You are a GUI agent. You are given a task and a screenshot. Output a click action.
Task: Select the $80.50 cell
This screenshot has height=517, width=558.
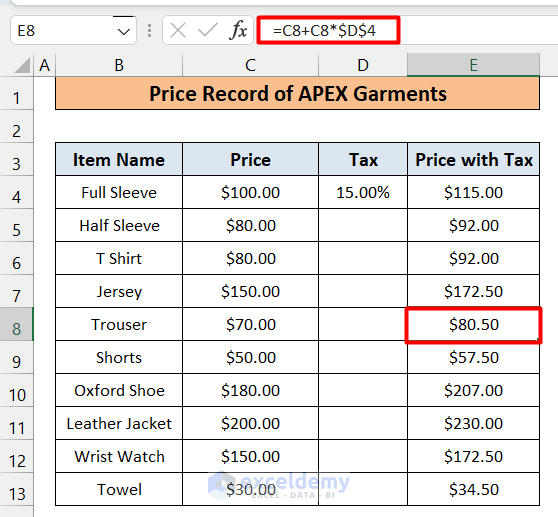click(x=473, y=324)
